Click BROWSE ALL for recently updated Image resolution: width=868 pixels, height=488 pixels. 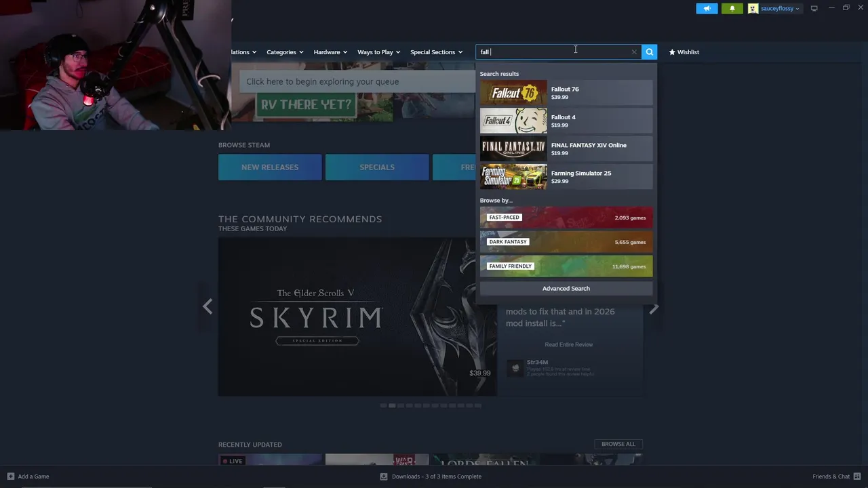618,444
